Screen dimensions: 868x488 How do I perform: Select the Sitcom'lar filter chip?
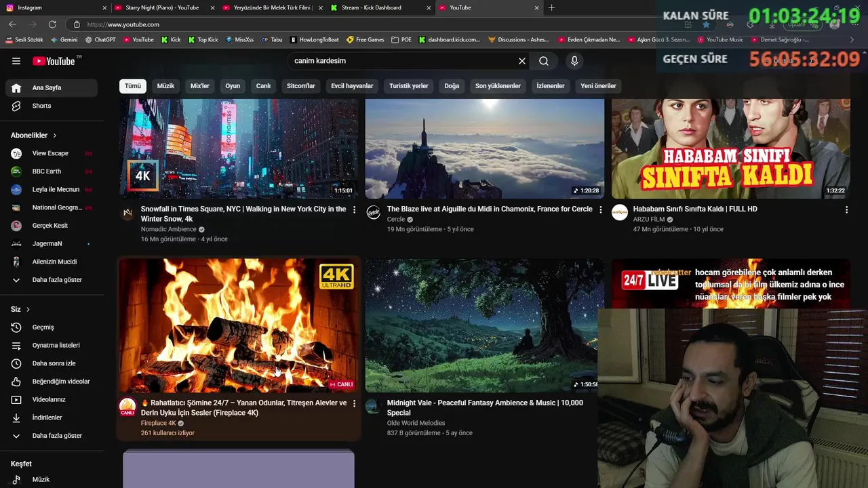(301, 86)
